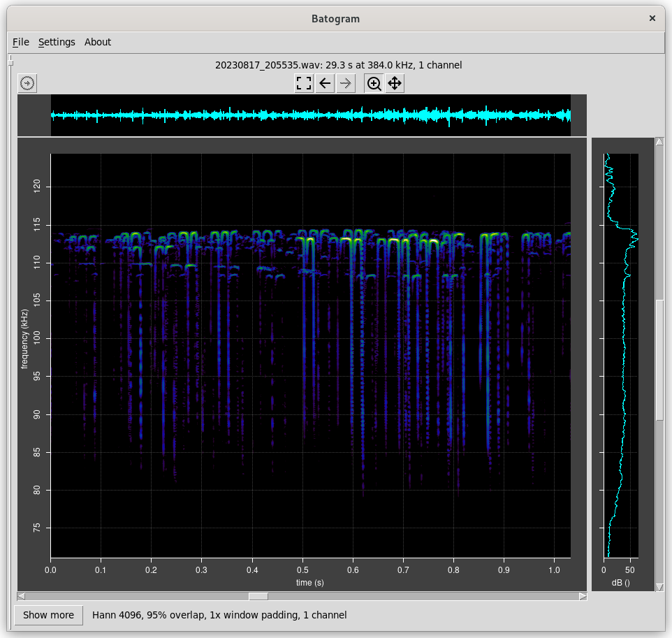672x638 pixels.
Task: Click horizontal scrollbar right arrow
Action: click(583, 596)
